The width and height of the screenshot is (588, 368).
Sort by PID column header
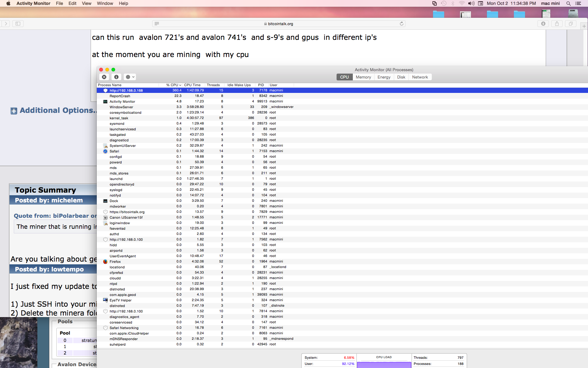coord(261,85)
